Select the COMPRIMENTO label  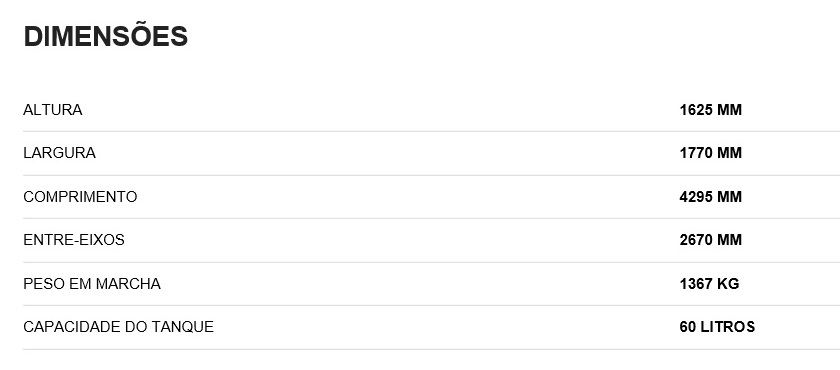pyautogui.click(x=80, y=197)
